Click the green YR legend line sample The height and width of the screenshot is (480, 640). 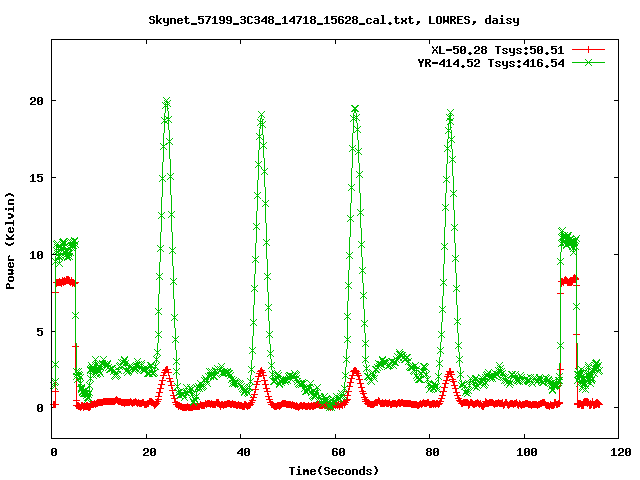[588, 62]
